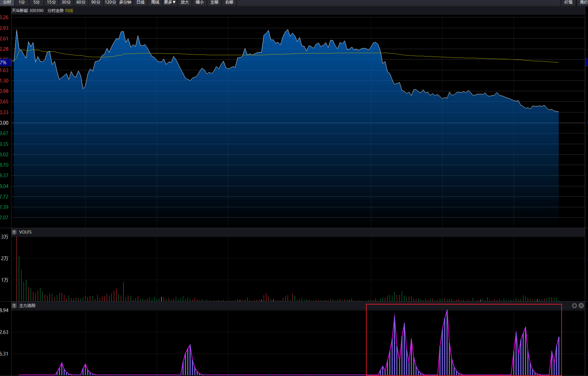Select the 120分 period tab
This screenshot has width=588, height=376.
point(110,2)
